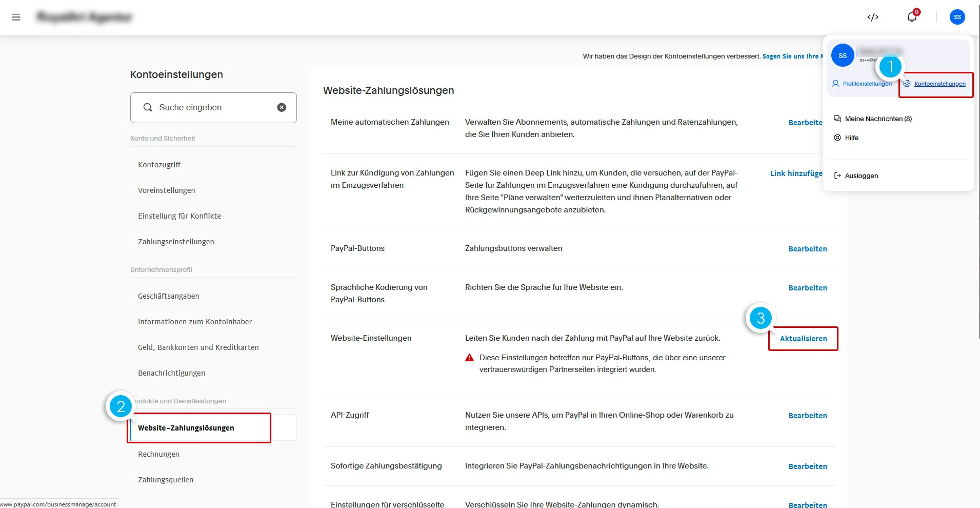Open Zahlungsquellen sidebar item
This screenshot has height=508, width=980.
(166, 480)
